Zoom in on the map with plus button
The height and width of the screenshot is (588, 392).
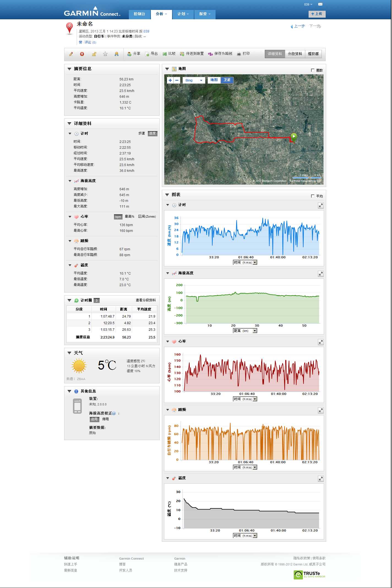pyautogui.click(x=170, y=80)
